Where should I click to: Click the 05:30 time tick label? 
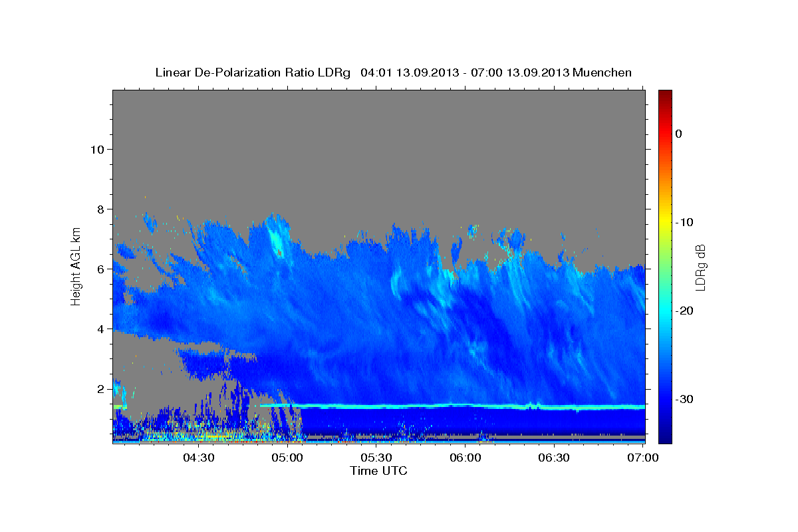376,458
